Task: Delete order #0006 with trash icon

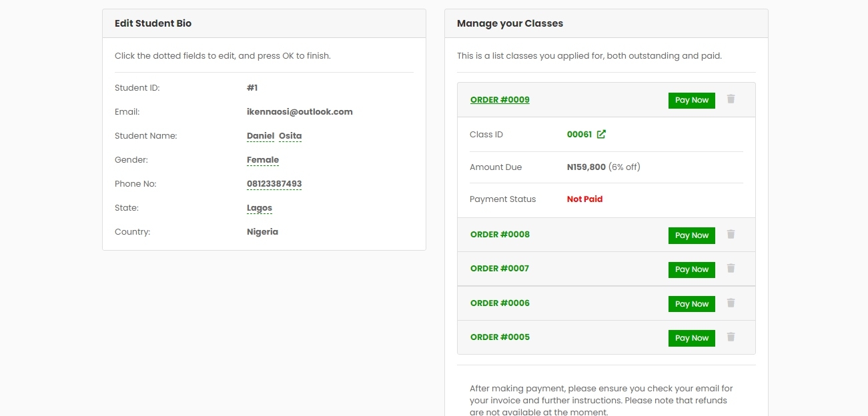Action: [731, 303]
